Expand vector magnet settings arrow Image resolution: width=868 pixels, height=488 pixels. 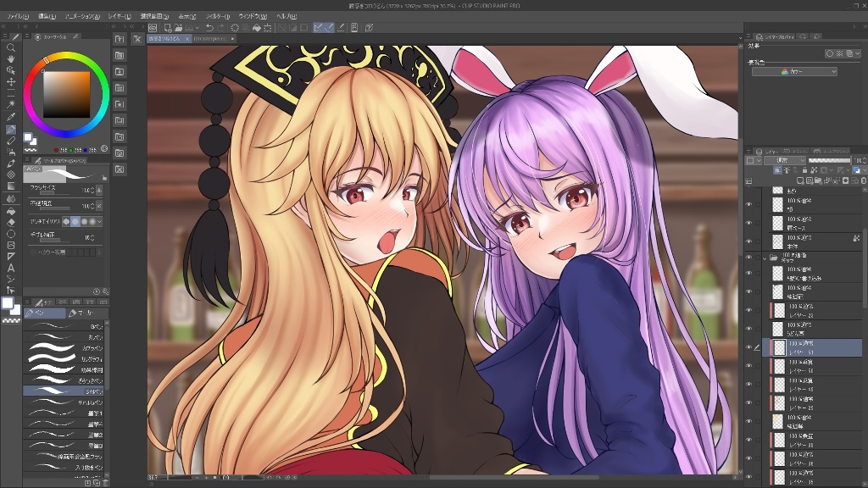pos(99,252)
